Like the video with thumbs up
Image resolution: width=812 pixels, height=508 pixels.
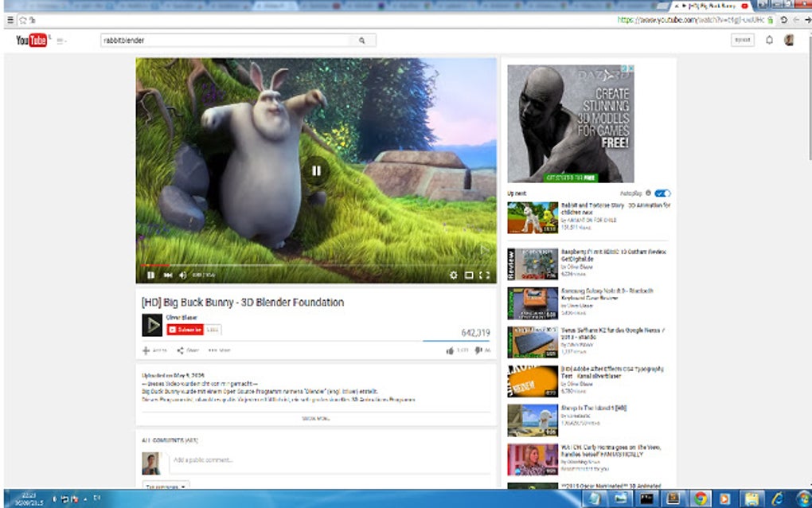click(451, 349)
